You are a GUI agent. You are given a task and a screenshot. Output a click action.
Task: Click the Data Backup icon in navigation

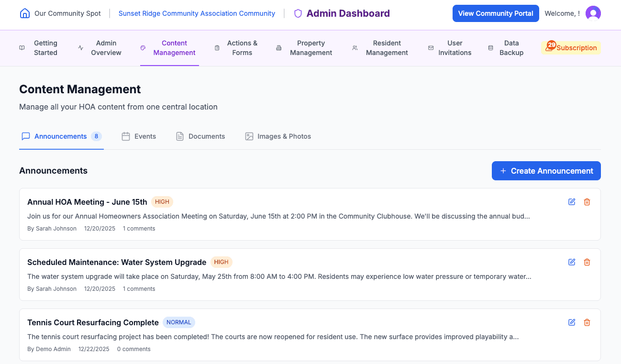[490, 47]
